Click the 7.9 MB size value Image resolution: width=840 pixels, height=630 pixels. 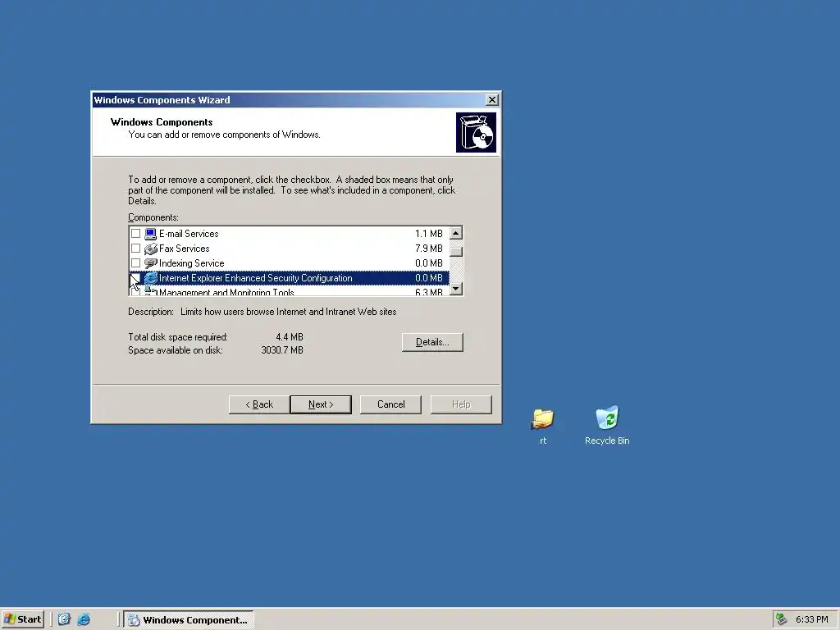tap(428, 249)
